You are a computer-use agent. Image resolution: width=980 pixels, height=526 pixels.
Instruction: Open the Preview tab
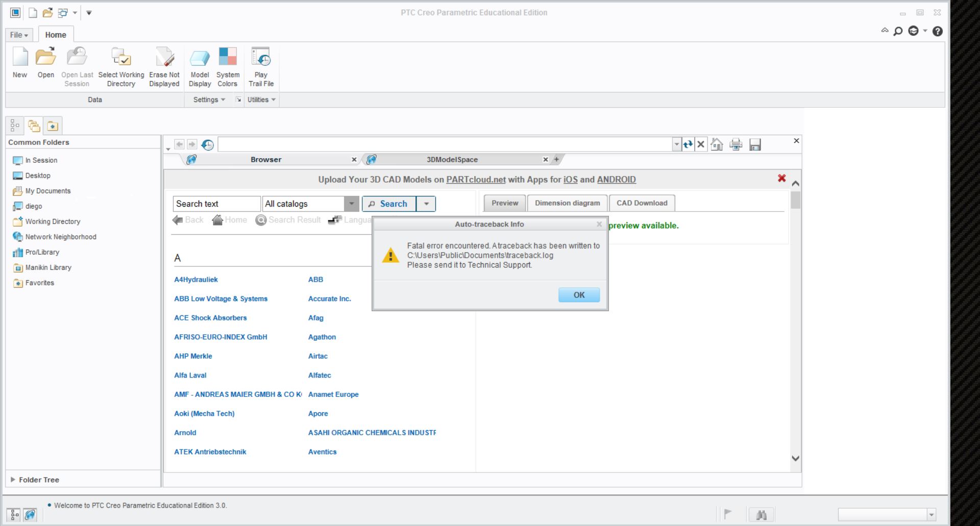coord(505,203)
